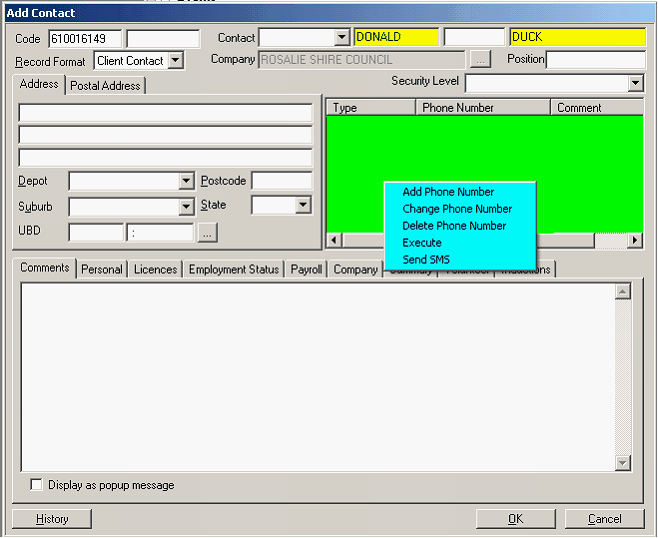
Task: Click the OK button
Action: pos(515,519)
